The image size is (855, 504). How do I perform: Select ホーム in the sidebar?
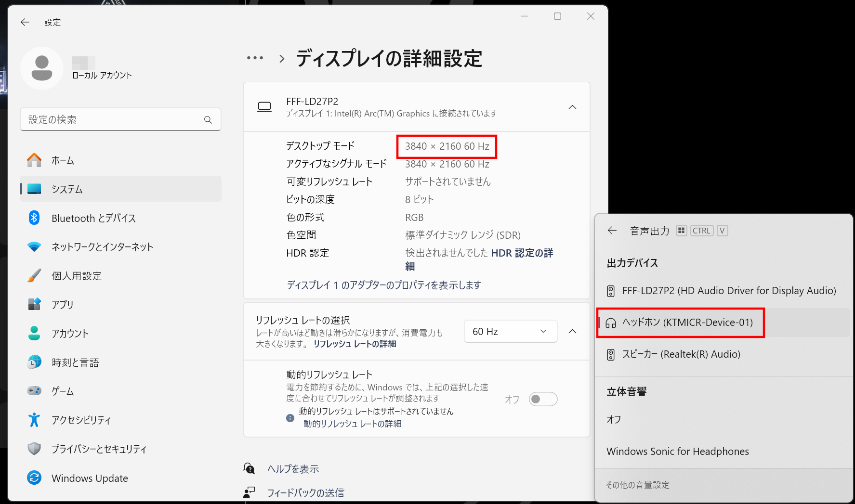63,160
